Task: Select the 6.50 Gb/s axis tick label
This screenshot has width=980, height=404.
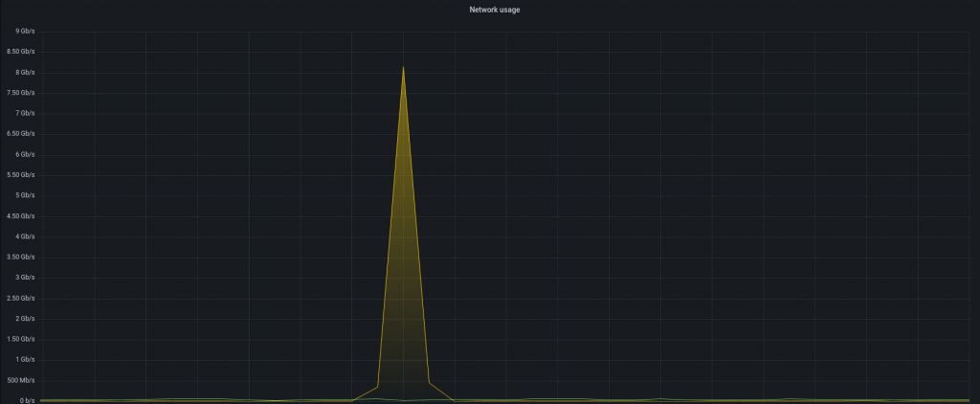Action: point(18,134)
